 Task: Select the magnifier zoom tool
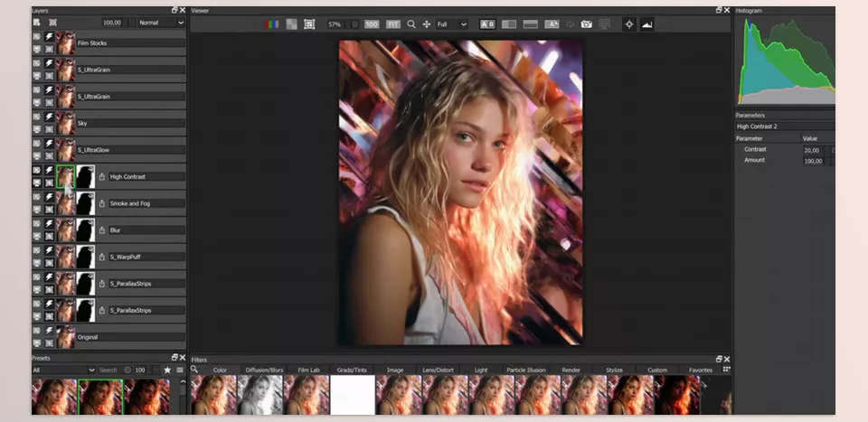[x=411, y=24]
